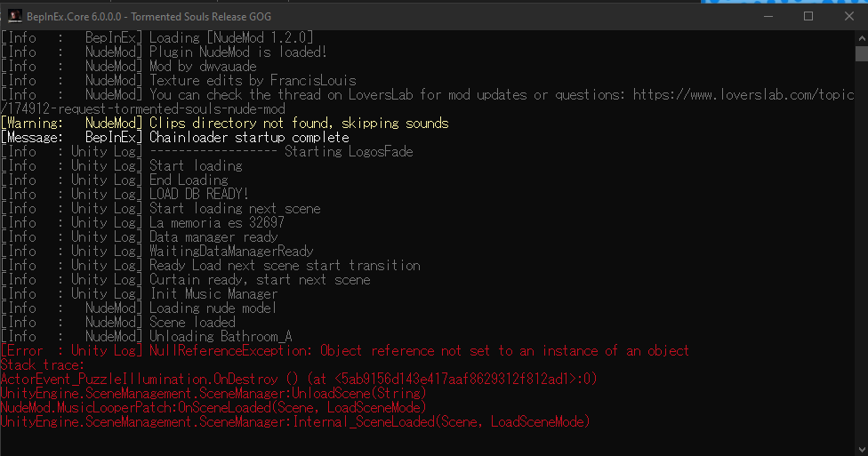Minimize the BepInEx console window
This screenshot has height=456, width=868.
768,17
